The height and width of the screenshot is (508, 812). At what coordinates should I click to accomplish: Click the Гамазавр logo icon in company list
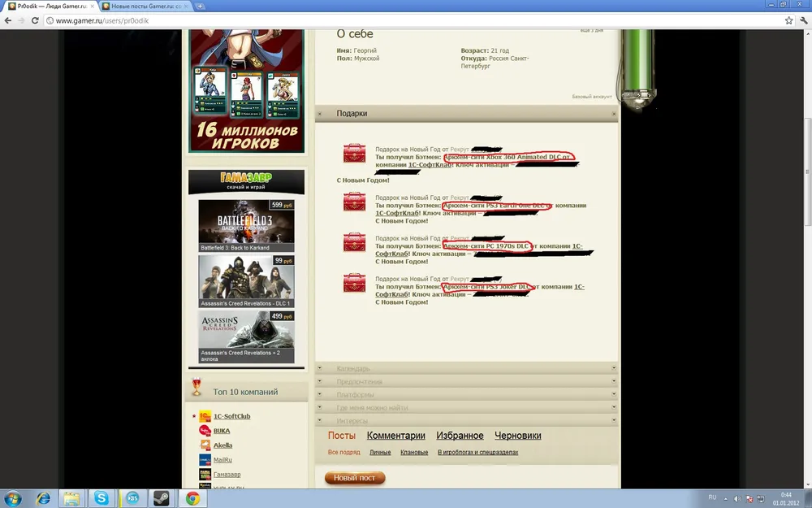tap(205, 475)
